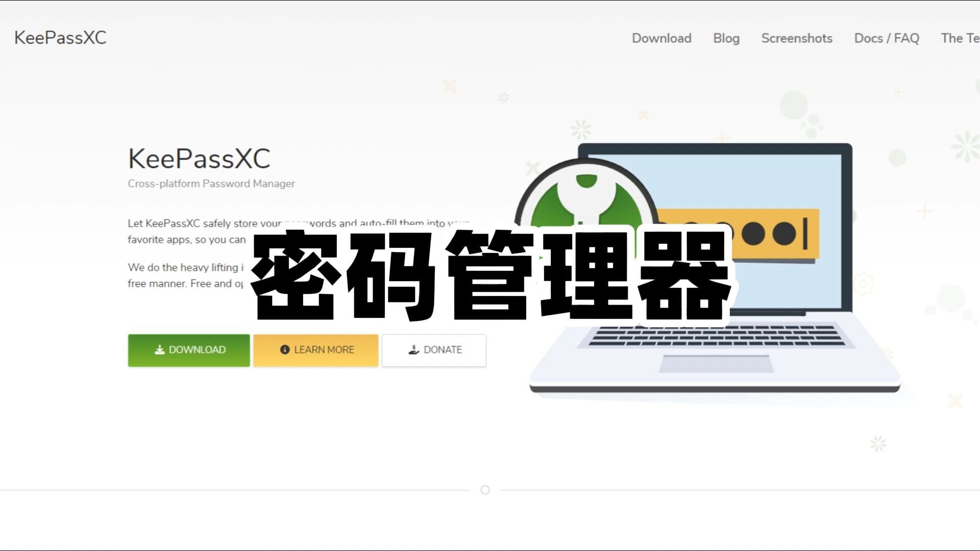The width and height of the screenshot is (980, 551).
Task: Click the Blog navigation link
Action: point(726,38)
